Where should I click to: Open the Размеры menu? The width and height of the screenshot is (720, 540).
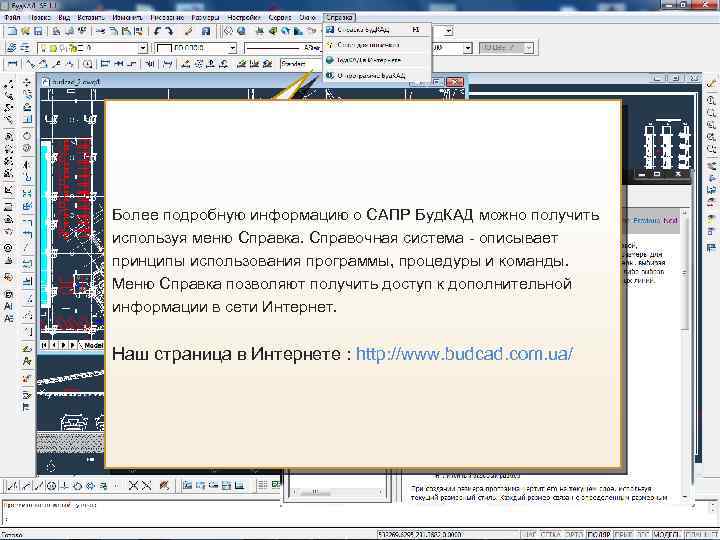(205, 17)
